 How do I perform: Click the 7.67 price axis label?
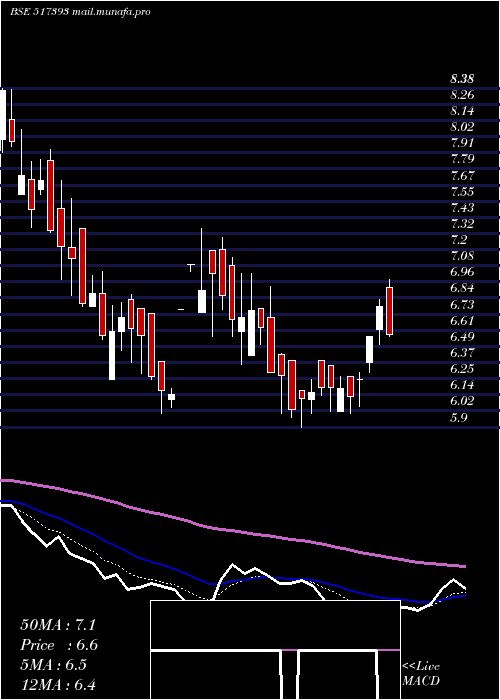tap(462, 175)
